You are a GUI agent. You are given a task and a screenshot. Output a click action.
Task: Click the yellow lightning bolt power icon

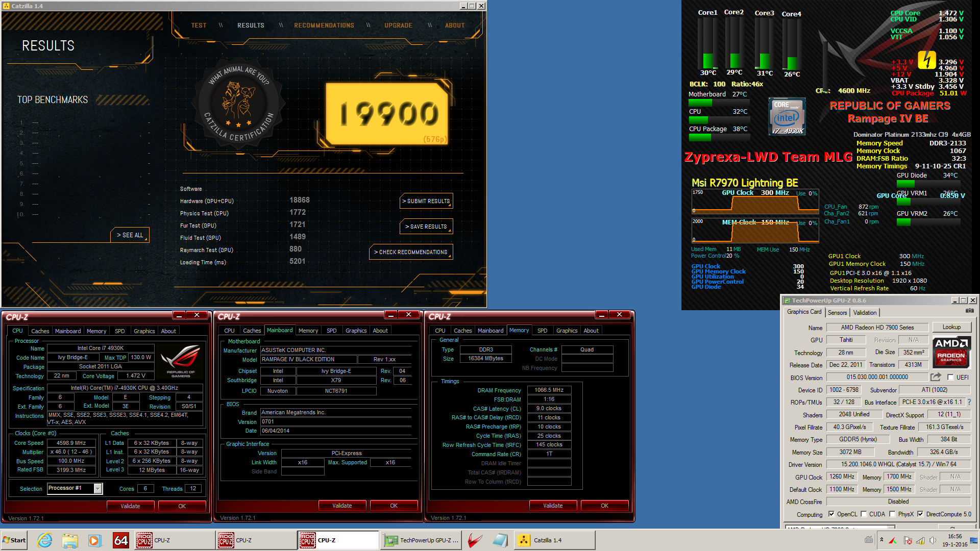click(926, 60)
